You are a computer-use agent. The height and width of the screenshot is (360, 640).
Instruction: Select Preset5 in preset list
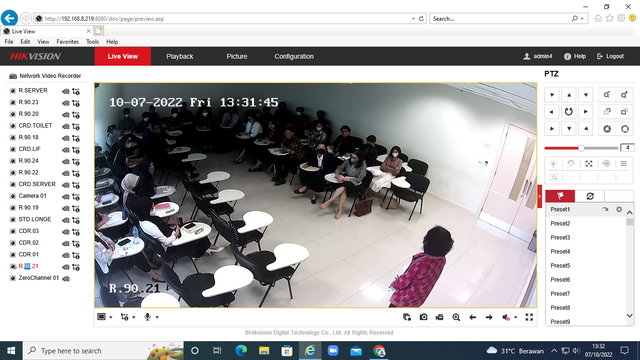click(560, 266)
